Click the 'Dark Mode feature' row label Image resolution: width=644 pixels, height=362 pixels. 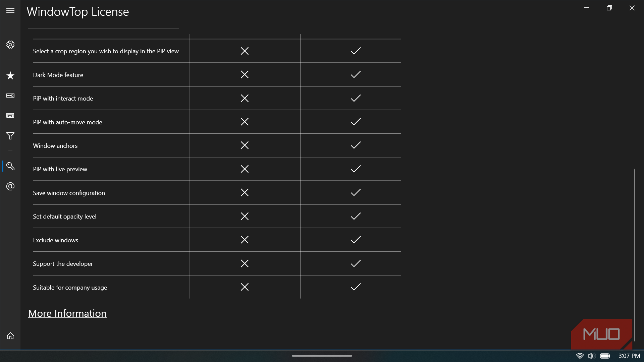(58, 75)
